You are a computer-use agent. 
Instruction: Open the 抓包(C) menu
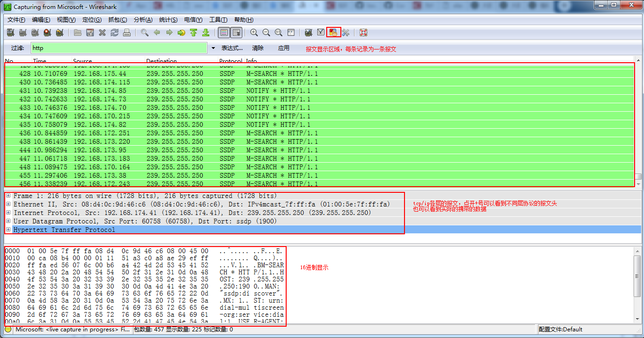(117, 19)
